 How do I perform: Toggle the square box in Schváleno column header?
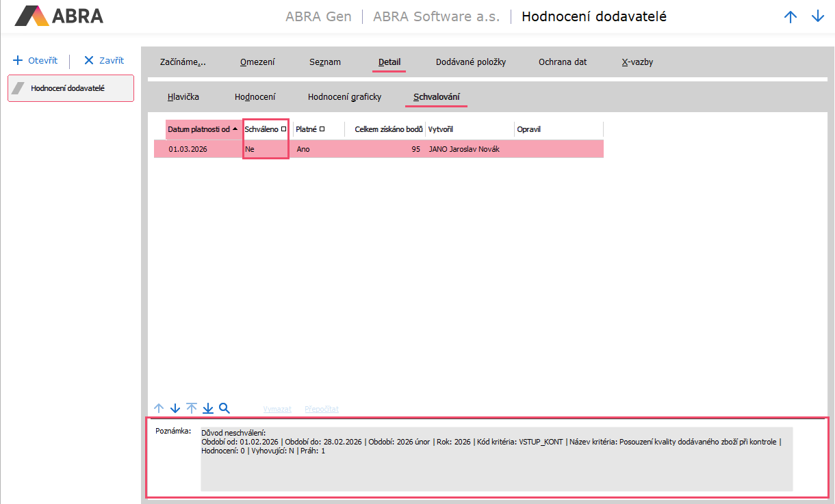click(x=284, y=129)
